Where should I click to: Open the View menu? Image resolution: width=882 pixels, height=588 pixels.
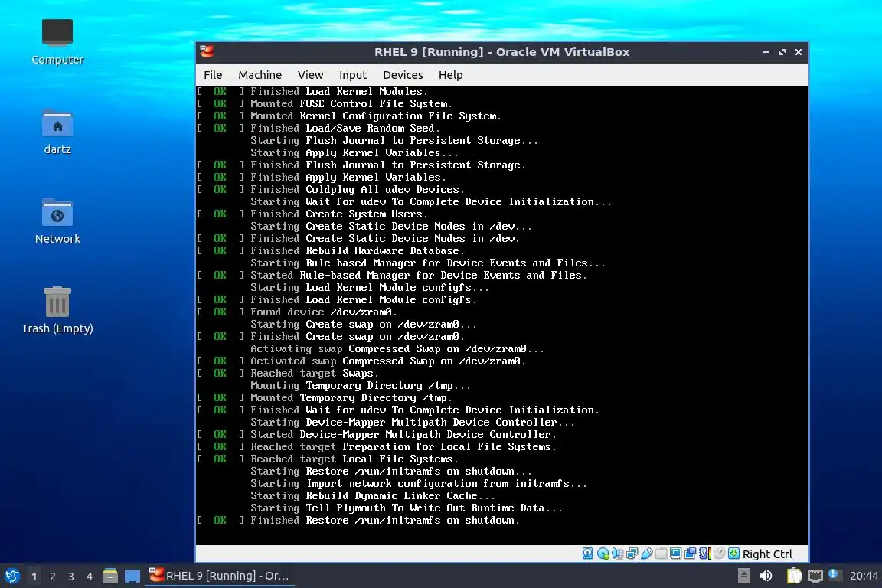(311, 75)
